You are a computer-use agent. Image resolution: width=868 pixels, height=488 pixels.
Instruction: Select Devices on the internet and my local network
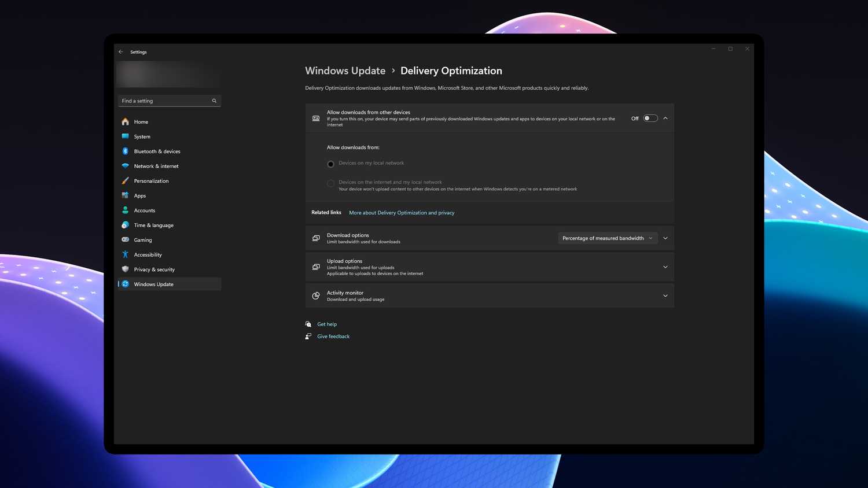click(330, 183)
